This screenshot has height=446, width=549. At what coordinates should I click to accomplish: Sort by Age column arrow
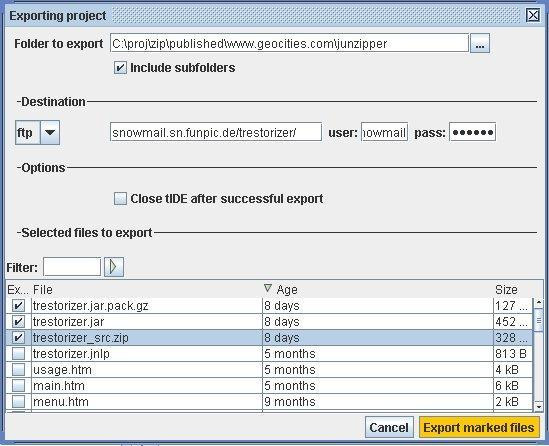(268, 288)
